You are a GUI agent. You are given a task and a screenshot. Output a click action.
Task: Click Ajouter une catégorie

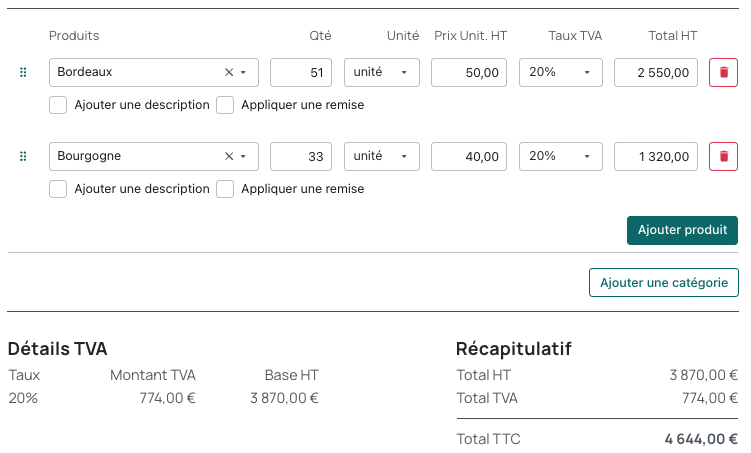(x=663, y=283)
